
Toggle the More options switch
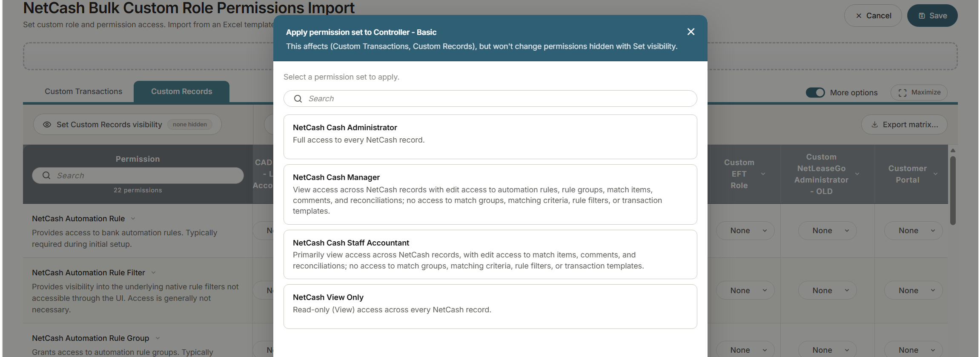point(815,93)
